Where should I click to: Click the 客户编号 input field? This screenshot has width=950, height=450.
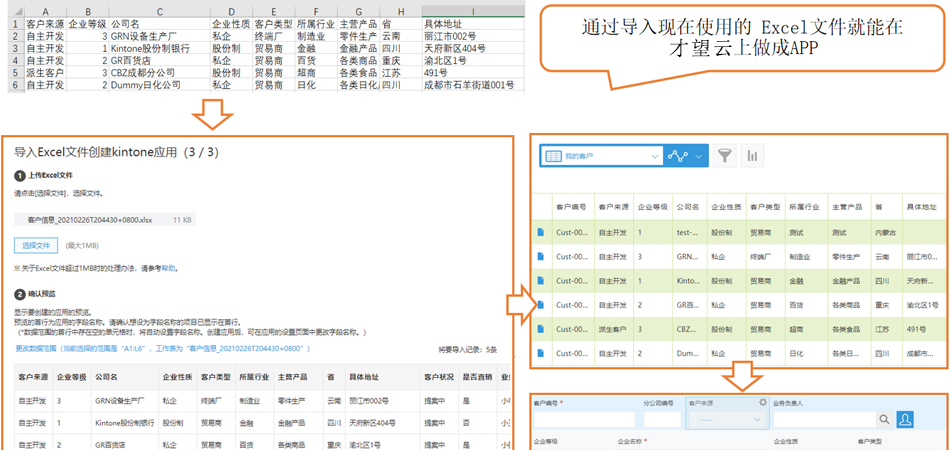(x=585, y=419)
